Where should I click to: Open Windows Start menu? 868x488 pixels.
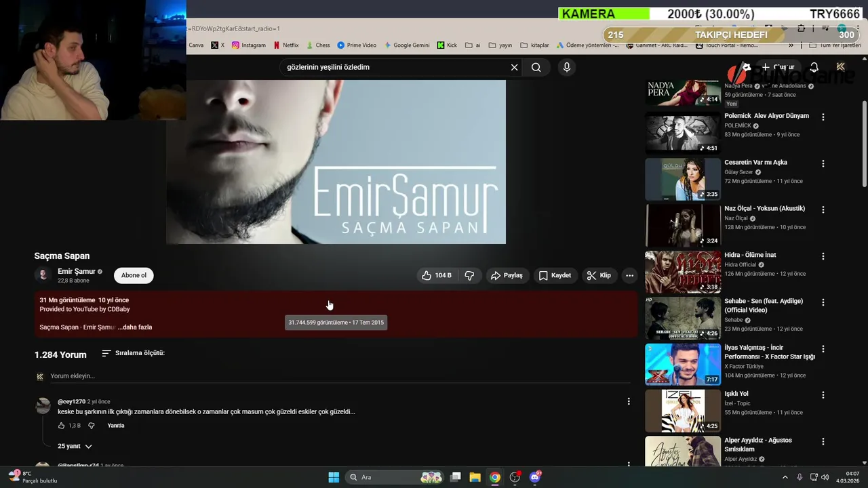click(x=334, y=477)
